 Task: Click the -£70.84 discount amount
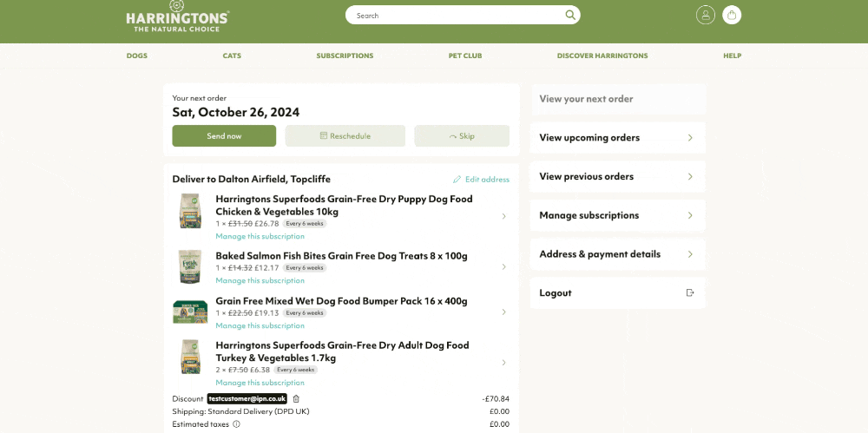click(496, 398)
